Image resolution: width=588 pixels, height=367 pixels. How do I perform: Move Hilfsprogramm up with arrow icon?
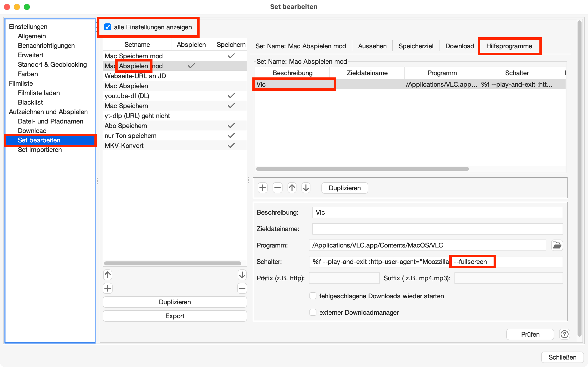(x=292, y=188)
